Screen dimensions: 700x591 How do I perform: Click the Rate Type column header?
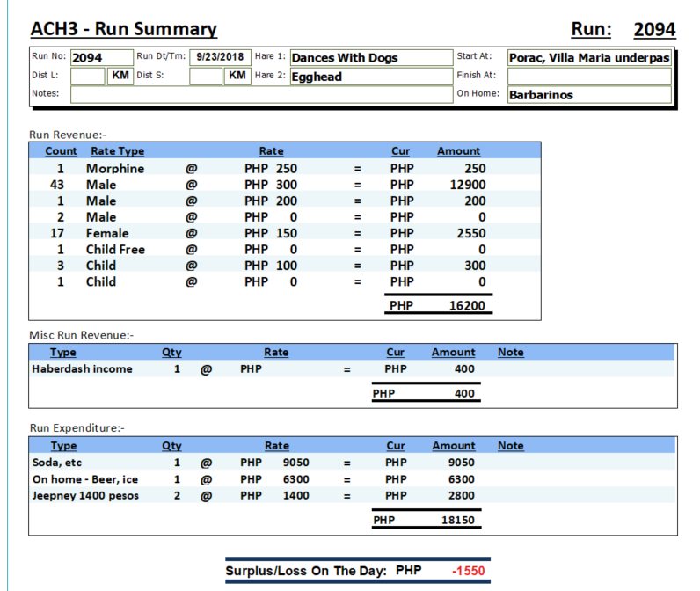pyautogui.click(x=117, y=151)
